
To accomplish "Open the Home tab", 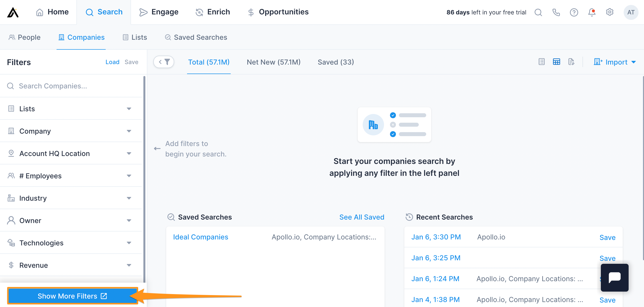I will (52, 12).
